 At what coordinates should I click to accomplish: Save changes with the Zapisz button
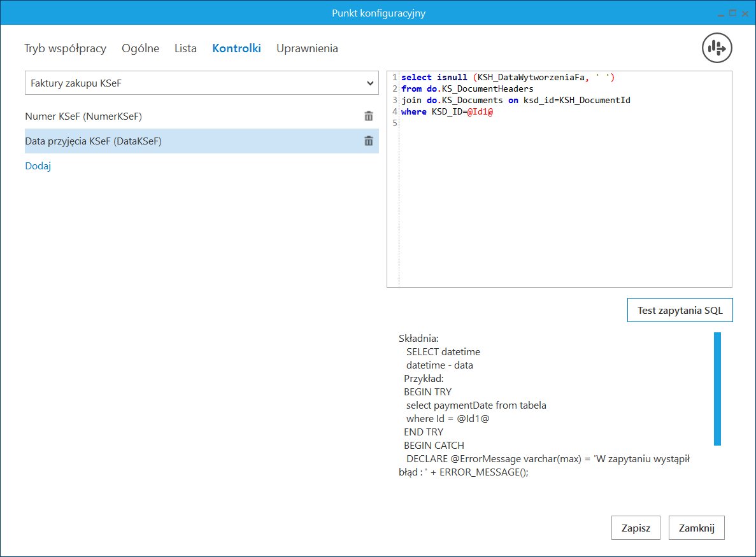636,528
